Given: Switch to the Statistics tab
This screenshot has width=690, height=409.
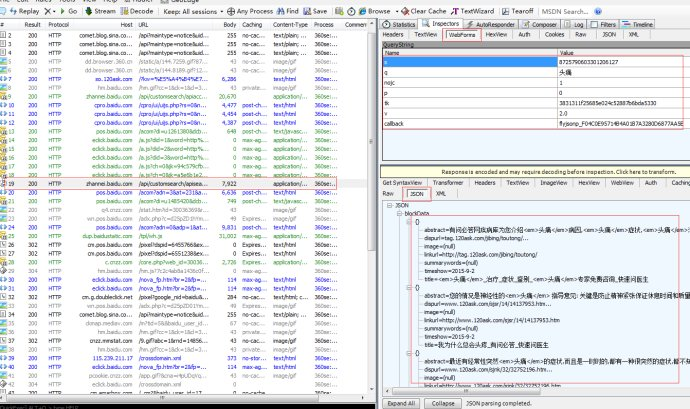Looking at the screenshot, I should (399, 24).
